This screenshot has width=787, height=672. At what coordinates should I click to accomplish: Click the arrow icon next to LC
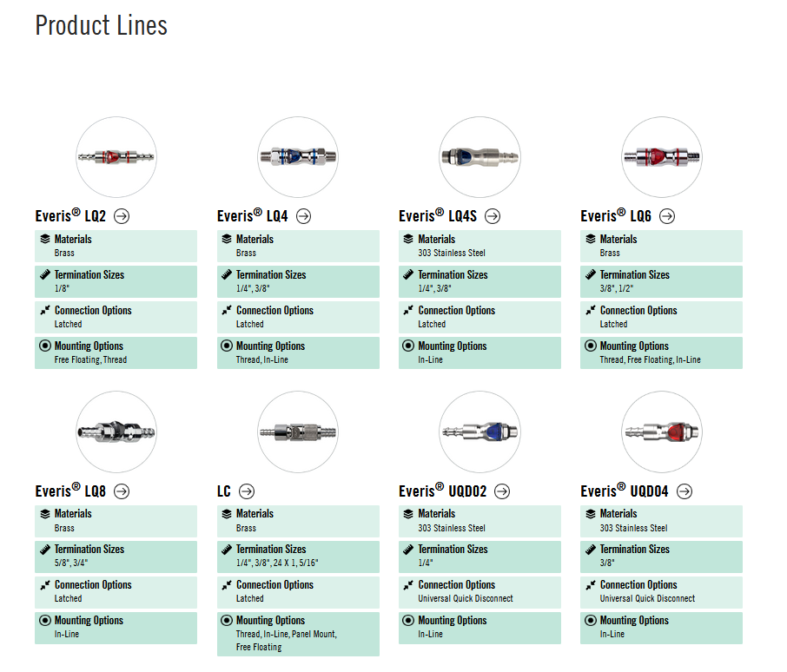pos(247,491)
